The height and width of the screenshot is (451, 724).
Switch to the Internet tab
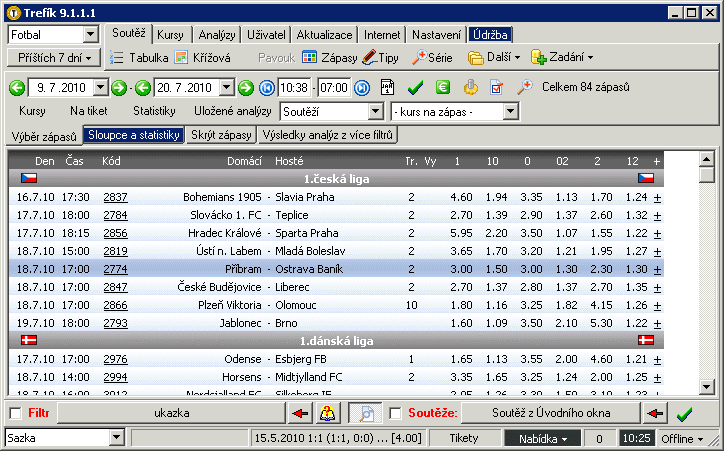(x=382, y=35)
